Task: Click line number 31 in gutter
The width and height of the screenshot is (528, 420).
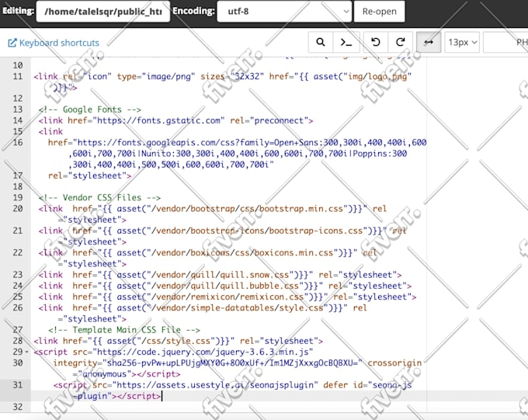Action: click(18, 384)
